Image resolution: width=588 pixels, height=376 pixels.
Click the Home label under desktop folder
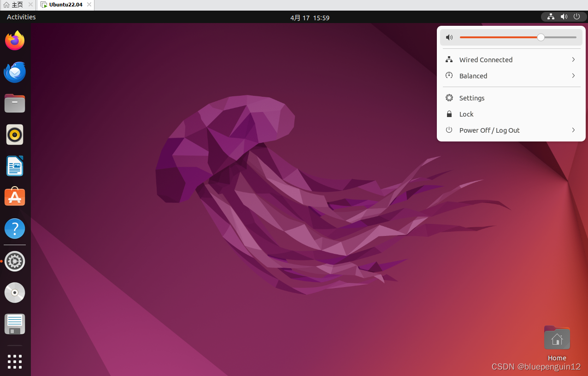pos(557,358)
